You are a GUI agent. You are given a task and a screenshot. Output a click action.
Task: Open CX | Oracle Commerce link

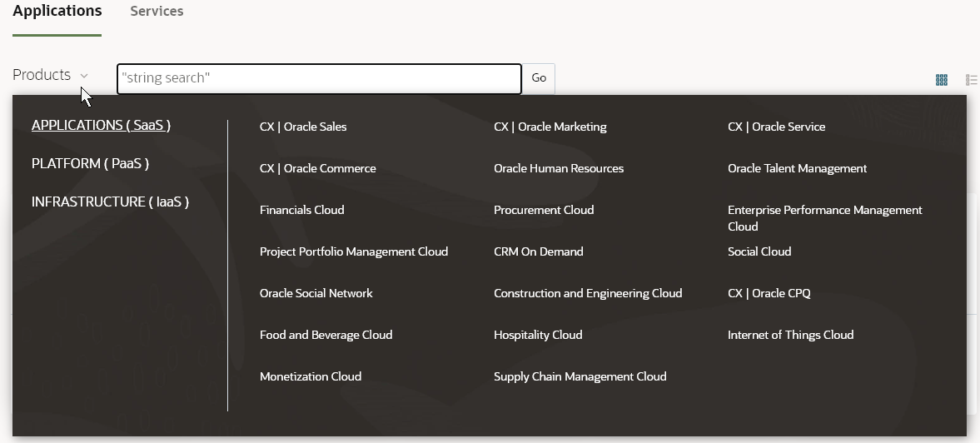[317, 169]
